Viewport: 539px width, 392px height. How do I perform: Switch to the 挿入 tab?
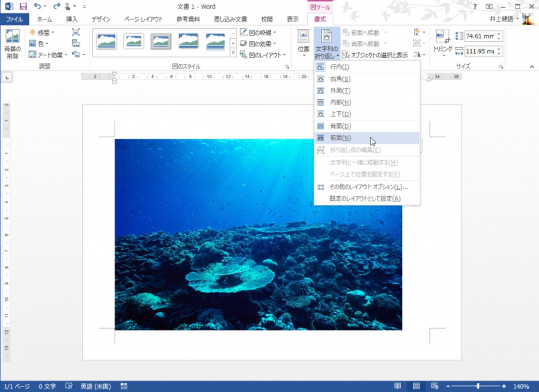(72, 19)
